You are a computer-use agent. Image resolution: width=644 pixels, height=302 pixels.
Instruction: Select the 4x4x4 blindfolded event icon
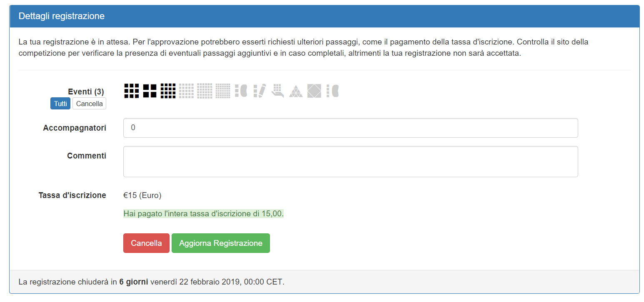[333, 91]
